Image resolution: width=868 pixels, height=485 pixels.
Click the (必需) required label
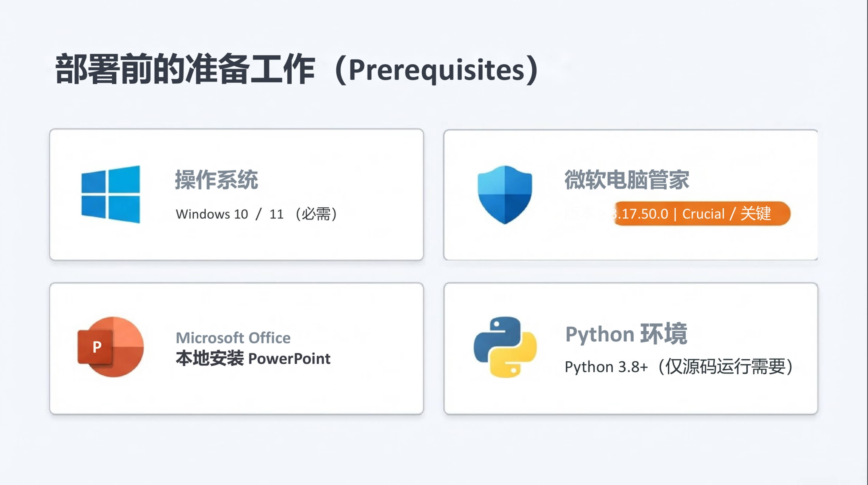[316, 214]
